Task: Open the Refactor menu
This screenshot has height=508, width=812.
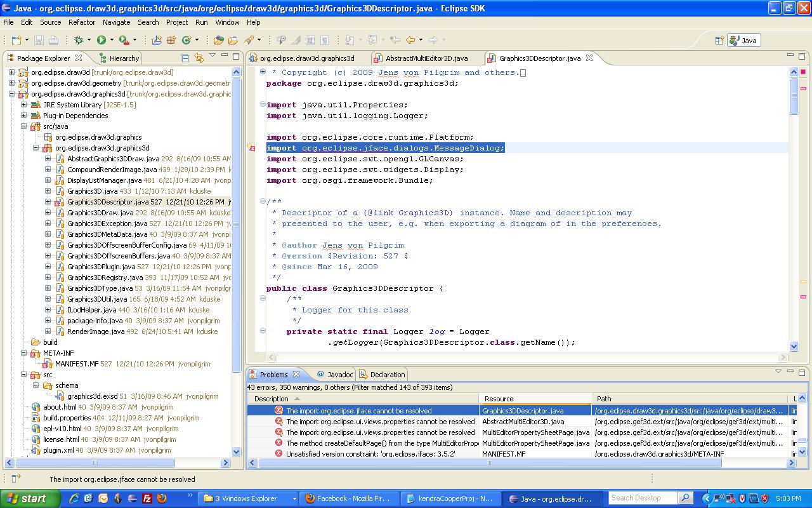Action: click(82, 22)
